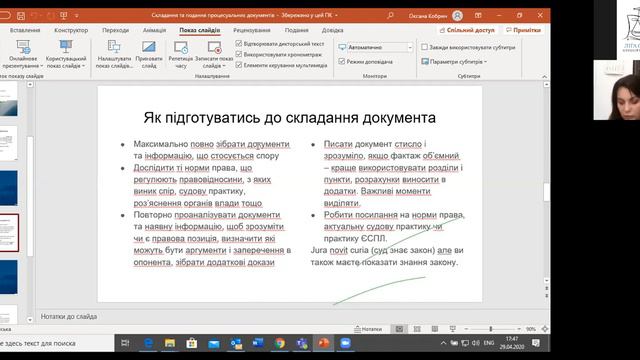Image resolution: width=640 pixels, height=360 pixels.
Task: Click thumbnail pane scroll up arrow
Action: 30,84
